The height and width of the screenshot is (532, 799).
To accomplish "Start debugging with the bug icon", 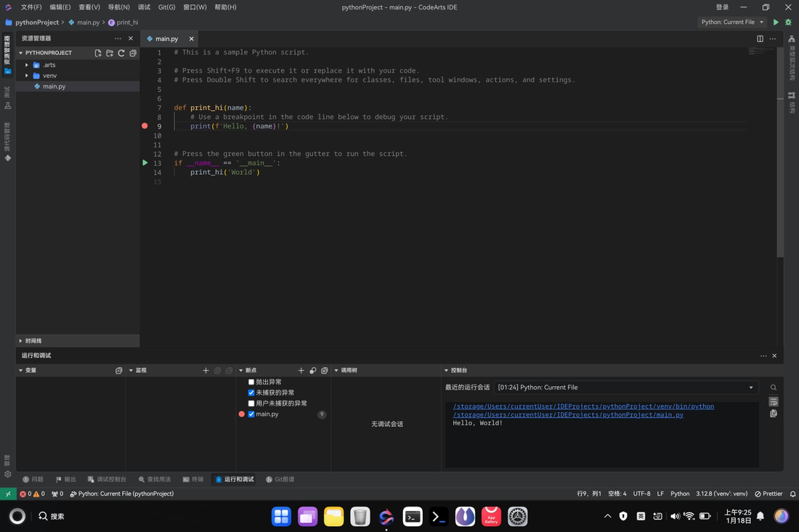I will 787,22.
